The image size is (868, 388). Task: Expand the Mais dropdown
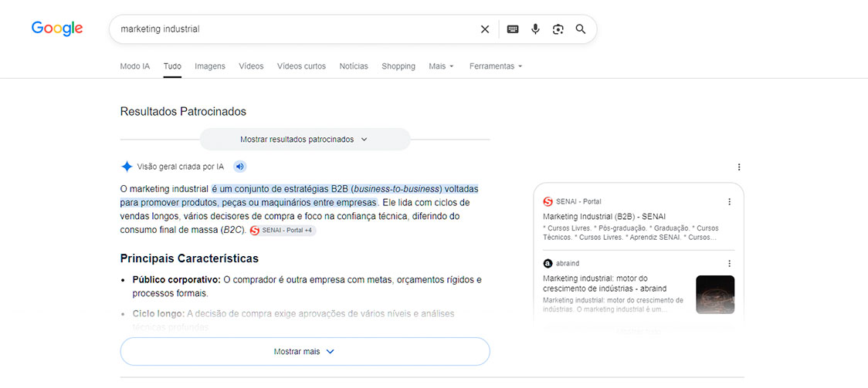point(441,66)
